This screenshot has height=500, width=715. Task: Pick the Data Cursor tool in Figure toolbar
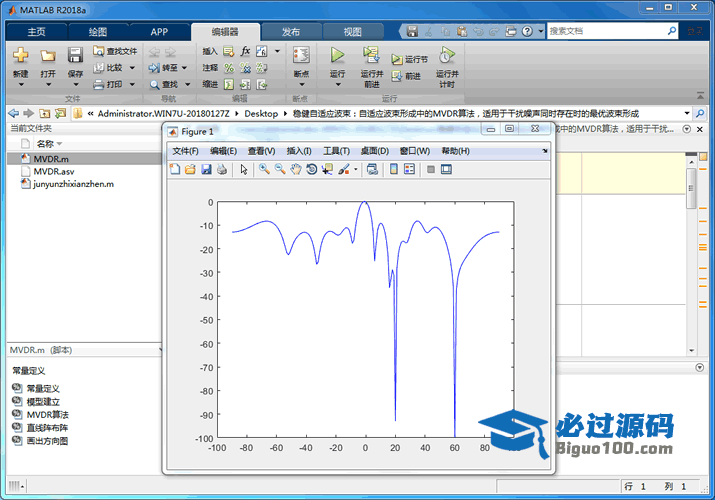(328, 170)
